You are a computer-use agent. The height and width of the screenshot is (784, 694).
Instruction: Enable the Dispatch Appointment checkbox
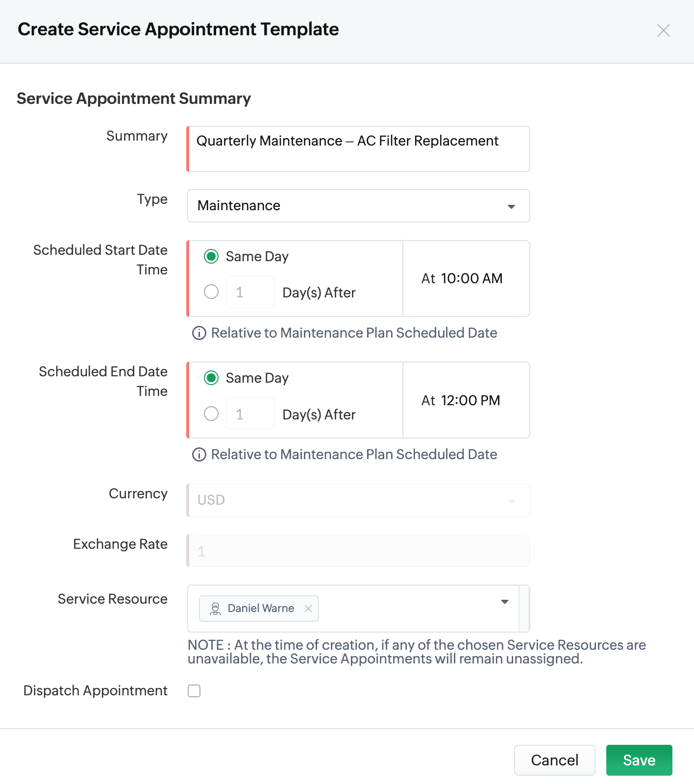pos(194,691)
